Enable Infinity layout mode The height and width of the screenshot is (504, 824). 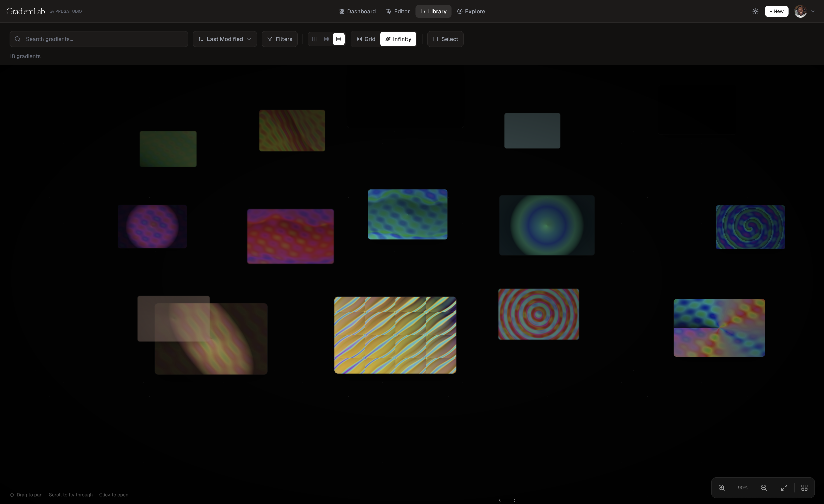coord(398,39)
